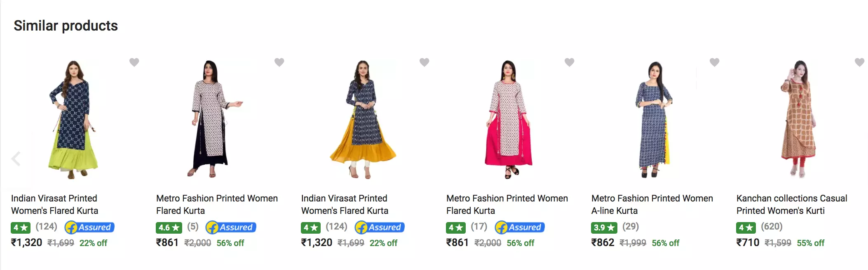The width and height of the screenshot is (868, 270).
Task: Wishlist the green Indian Virasat flared kurta
Action: [x=134, y=62]
